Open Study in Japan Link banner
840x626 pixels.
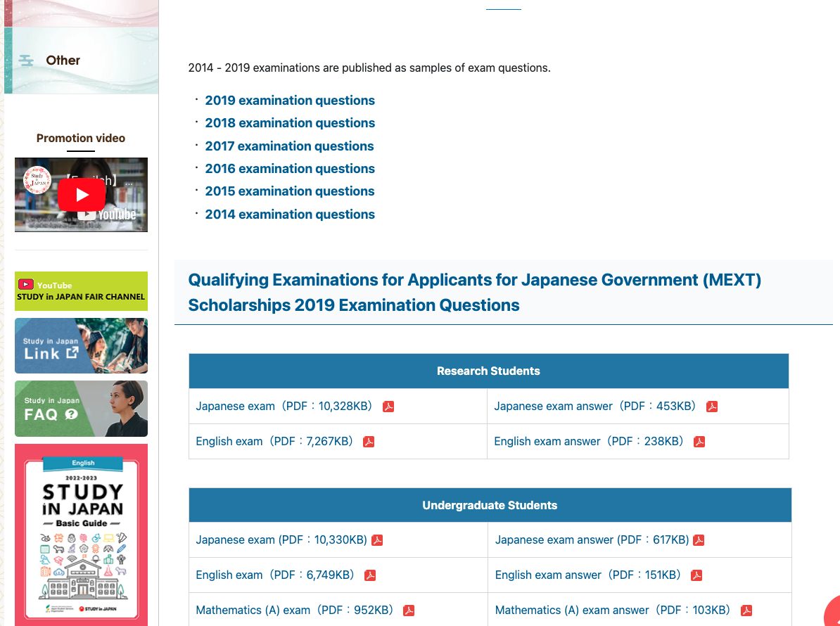click(82, 345)
